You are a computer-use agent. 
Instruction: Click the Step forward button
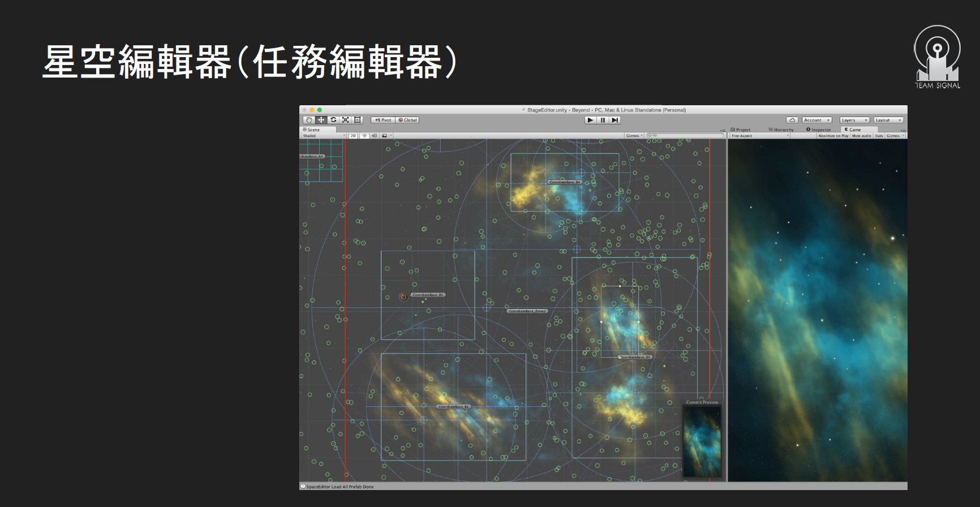615,120
